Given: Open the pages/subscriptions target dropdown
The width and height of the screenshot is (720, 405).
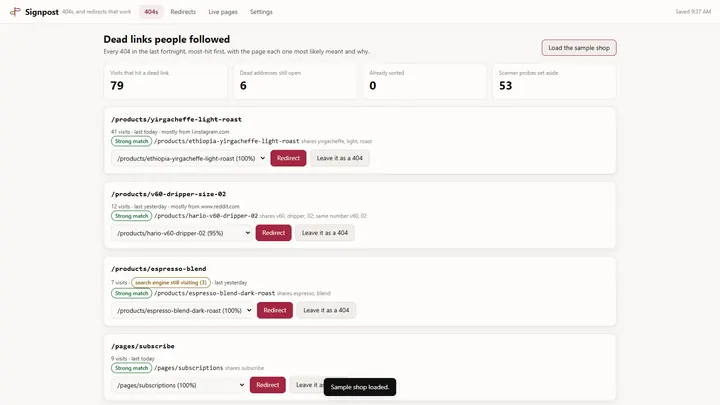Looking at the screenshot, I should tap(179, 385).
